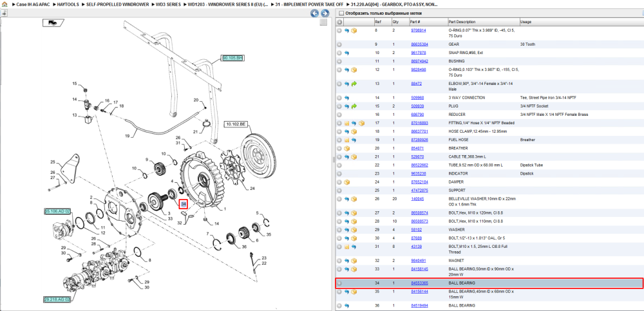Screen dimensions: 644x311
Task: Click green arrow icon in PLUG row
Action: click(354, 106)
